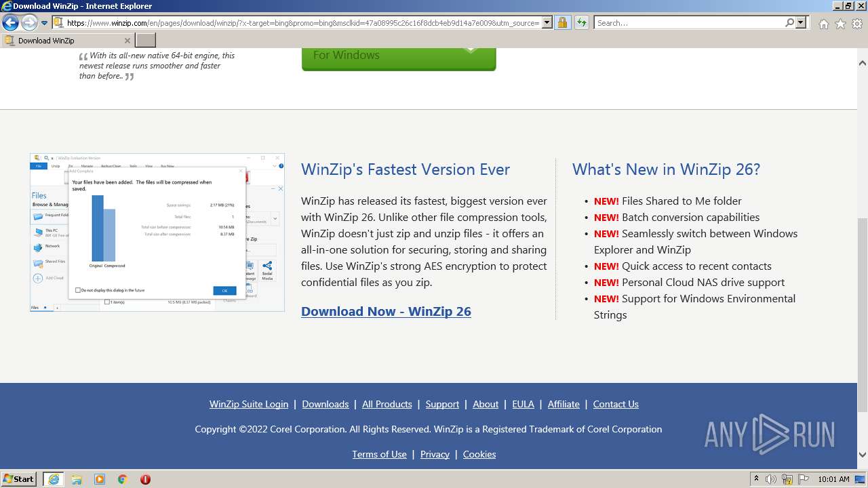The height and width of the screenshot is (488, 868).
Task: Click the WinZip screenshot thumbnail
Action: (157, 232)
